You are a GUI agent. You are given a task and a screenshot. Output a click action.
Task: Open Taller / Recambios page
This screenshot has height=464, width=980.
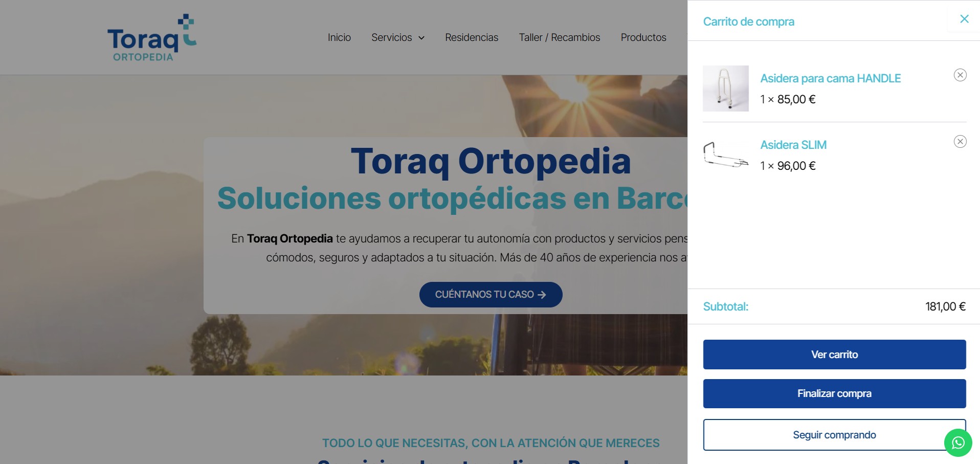pos(559,37)
